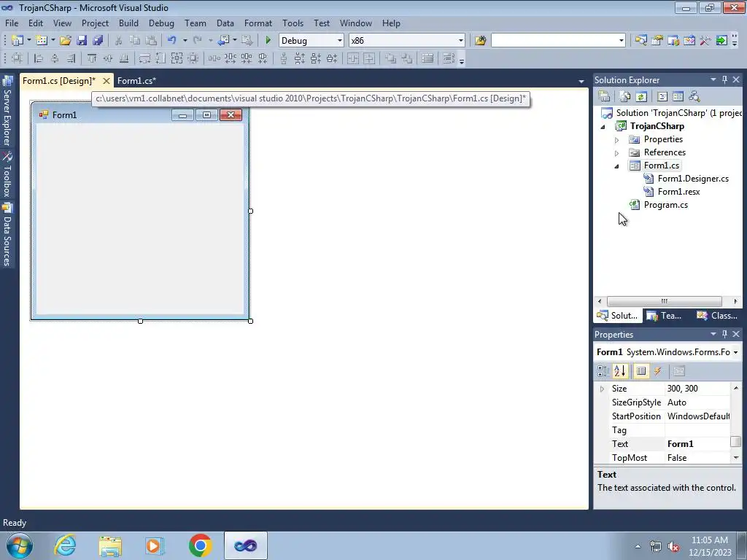Click the Tab Order layout icon
The image size is (747, 560).
coord(449,58)
